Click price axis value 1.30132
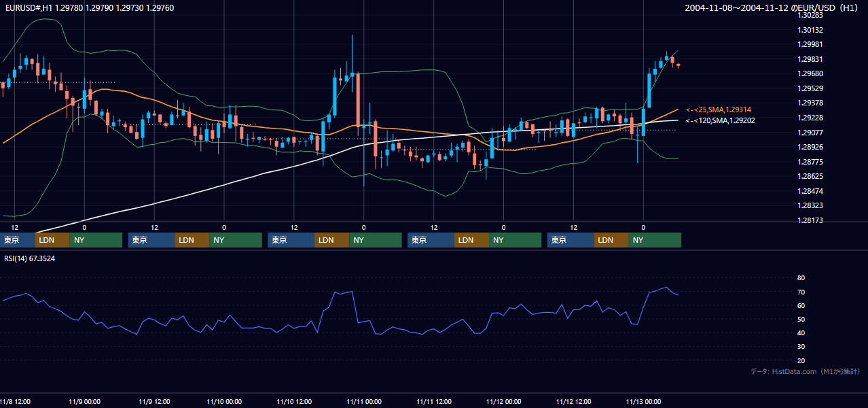The height and width of the screenshot is (408, 868). click(x=810, y=30)
